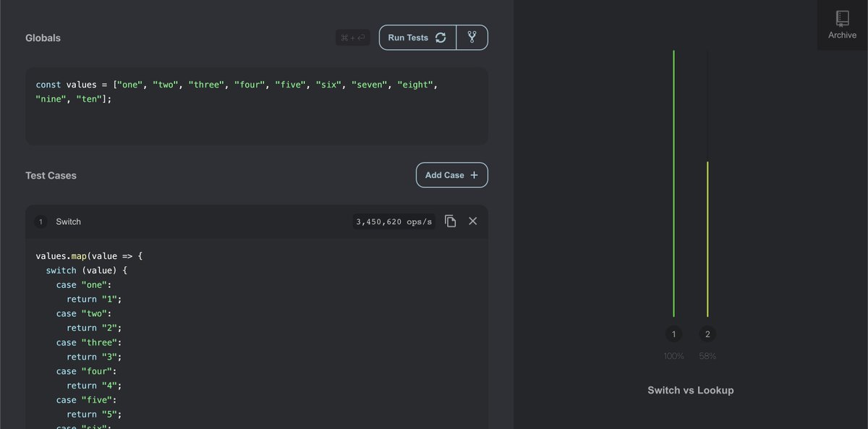The width and height of the screenshot is (868, 429).
Task: Click the Globals heading
Action: point(43,38)
